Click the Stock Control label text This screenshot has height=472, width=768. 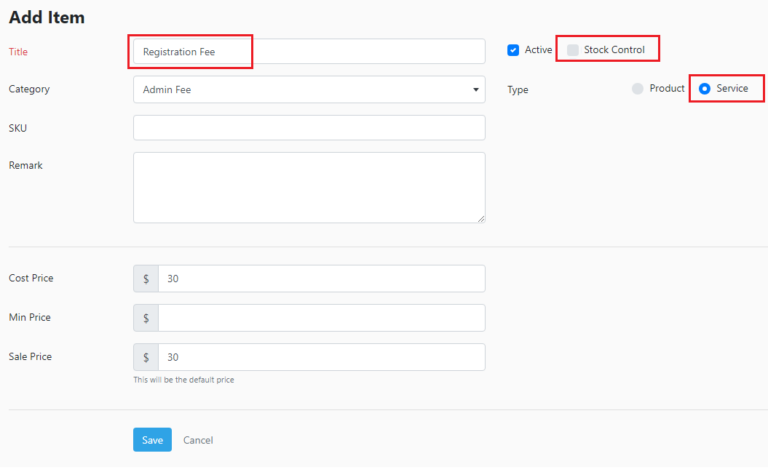click(x=614, y=50)
